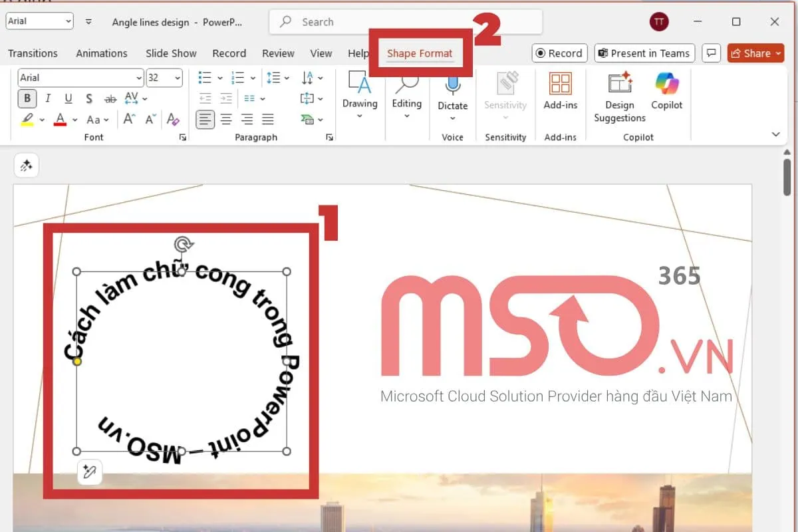
Task: Open the Animations tab
Action: [x=102, y=53]
